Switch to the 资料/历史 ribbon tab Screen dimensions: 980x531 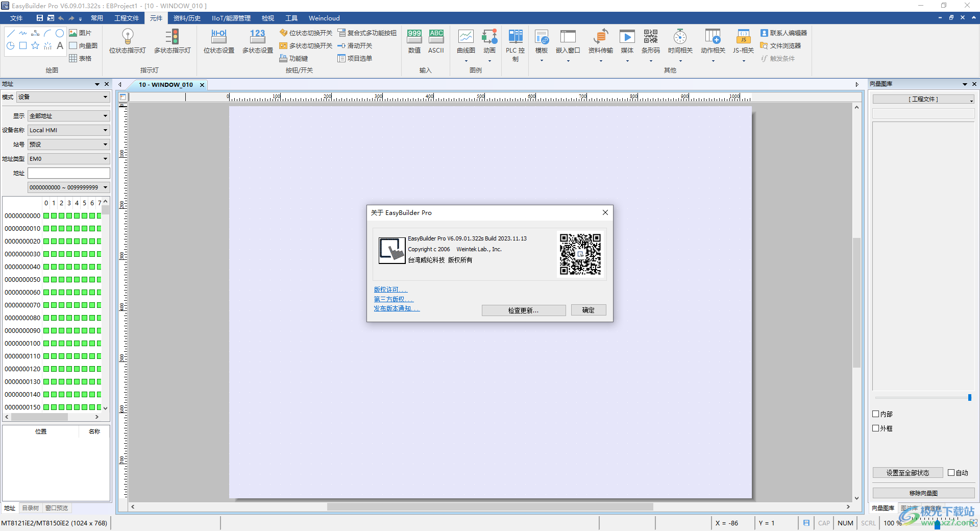pyautogui.click(x=187, y=18)
